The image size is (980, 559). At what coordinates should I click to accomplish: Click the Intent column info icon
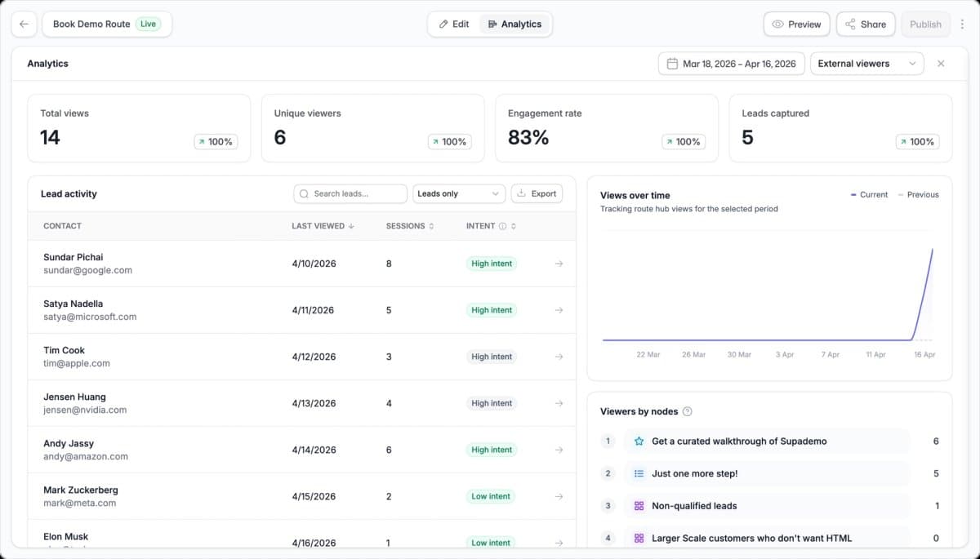coord(502,226)
